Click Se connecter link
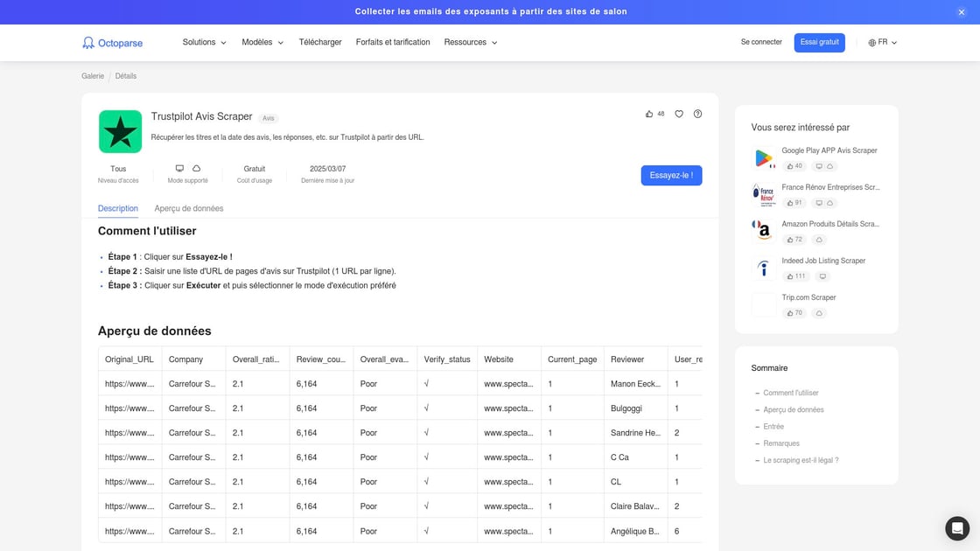The image size is (980, 551). 761,43
